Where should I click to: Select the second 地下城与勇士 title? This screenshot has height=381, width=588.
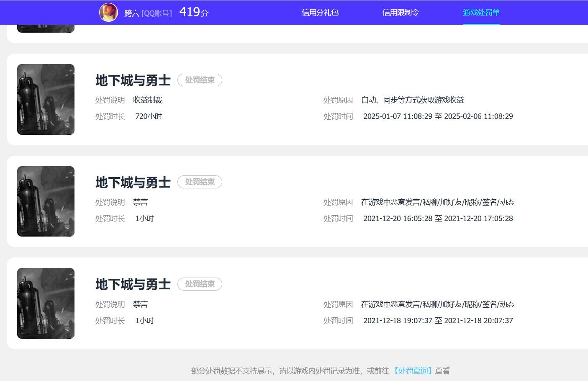[x=132, y=182]
